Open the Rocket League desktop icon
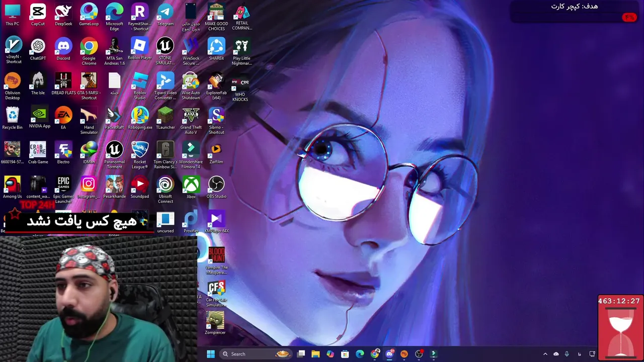644x362 pixels. 139,155
